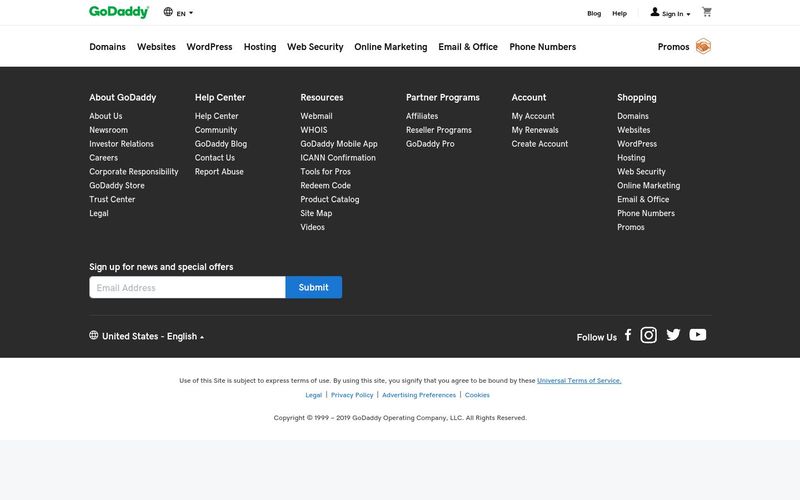Open the Email & Office navigation menu

click(x=468, y=47)
